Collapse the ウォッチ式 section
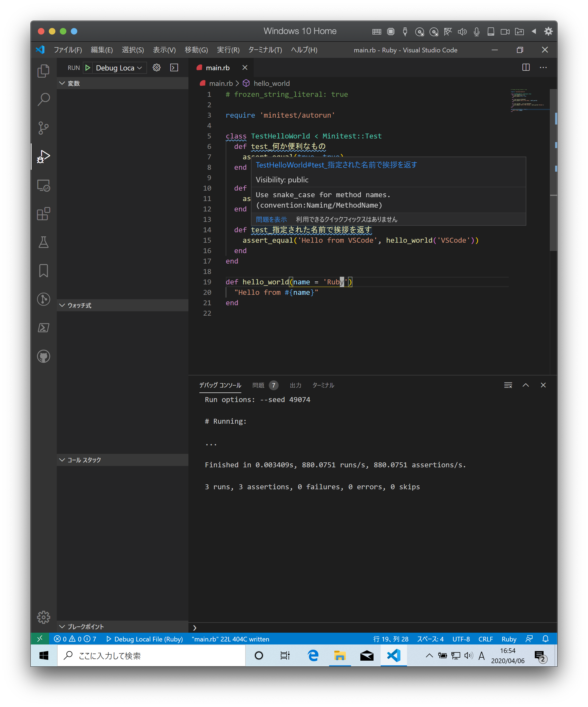Viewport: 588px width, 707px height. pyautogui.click(x=80, y=305)
